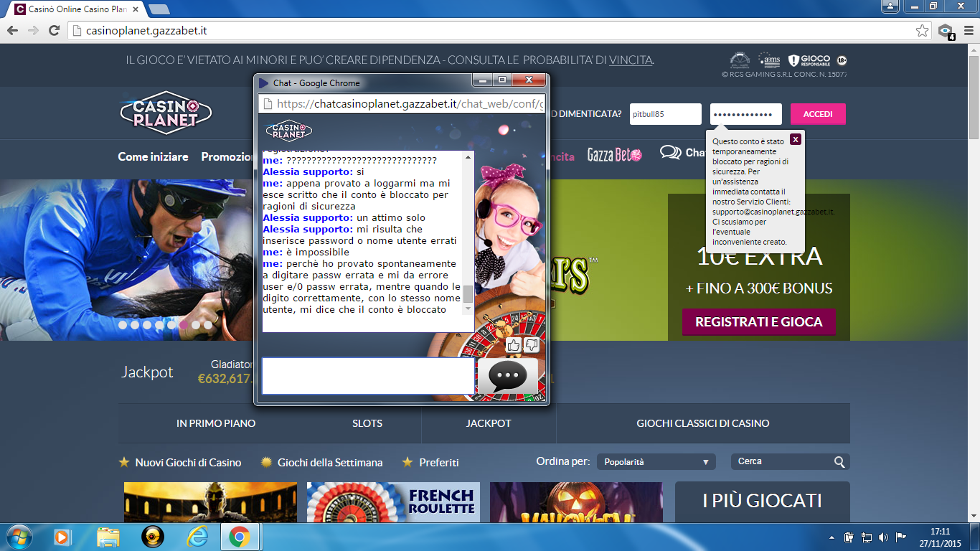Open the In Primo Piano tab

point(216,423)
